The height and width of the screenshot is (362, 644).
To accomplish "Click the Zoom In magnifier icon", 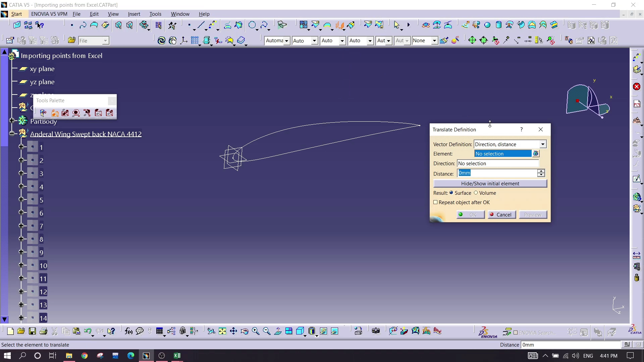I will tap(256, 331).
